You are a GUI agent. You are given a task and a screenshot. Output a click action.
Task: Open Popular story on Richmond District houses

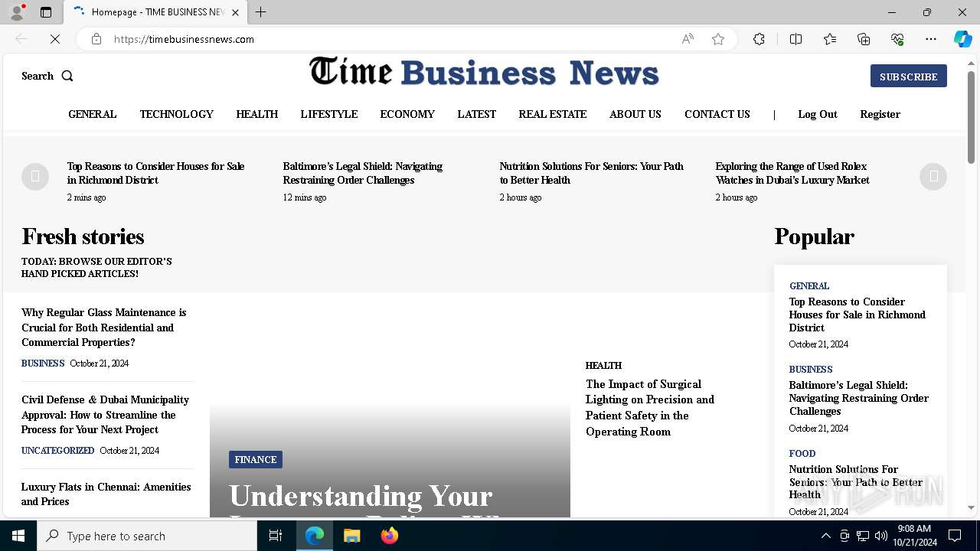(857, 315)
